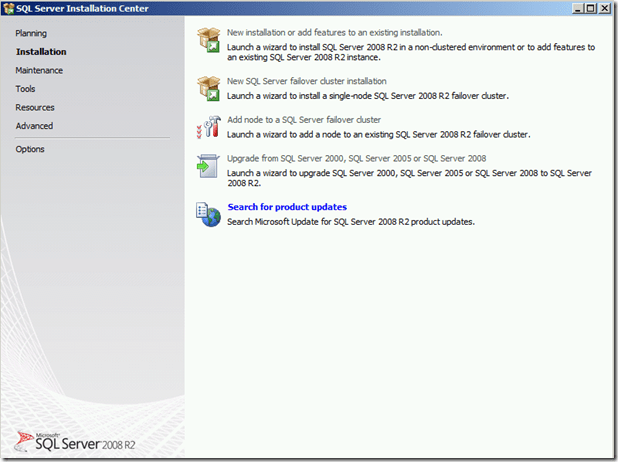The height and width of the screenshot is (462, 618).
Task: Click 'Add node to a SQL Server failover cluster'
Action: (297, 119)
